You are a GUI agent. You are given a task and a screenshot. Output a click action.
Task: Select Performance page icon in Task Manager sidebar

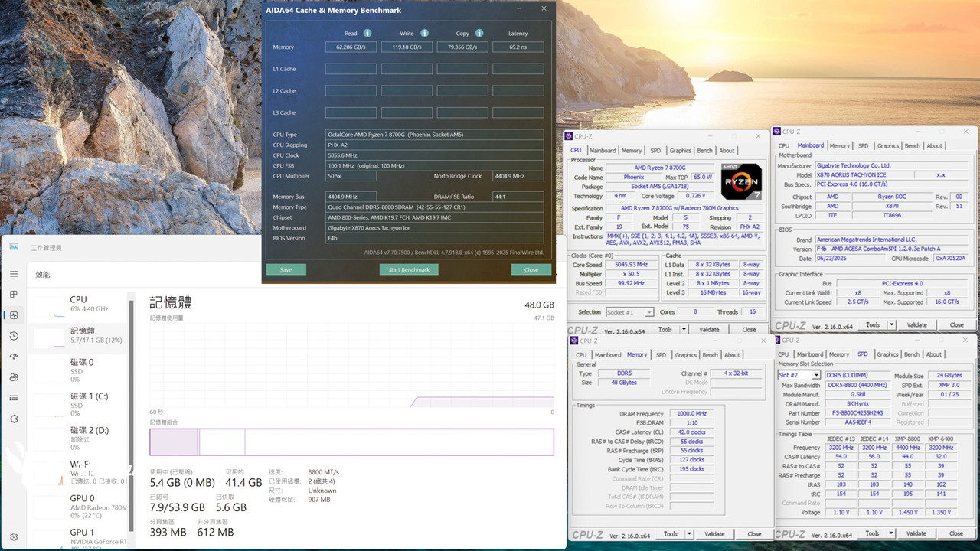coord(14,315)
